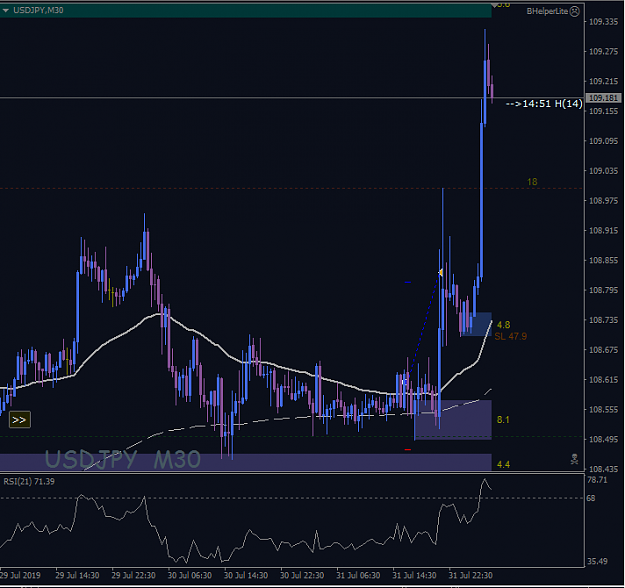
Task: Click the level label 18
Action: (532, 182)
